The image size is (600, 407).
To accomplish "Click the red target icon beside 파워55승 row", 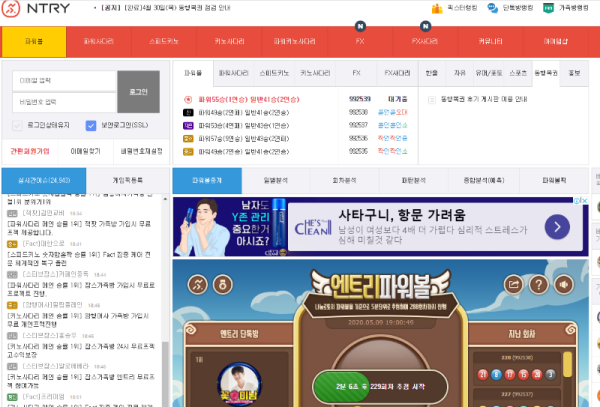I will pos(188,99).
